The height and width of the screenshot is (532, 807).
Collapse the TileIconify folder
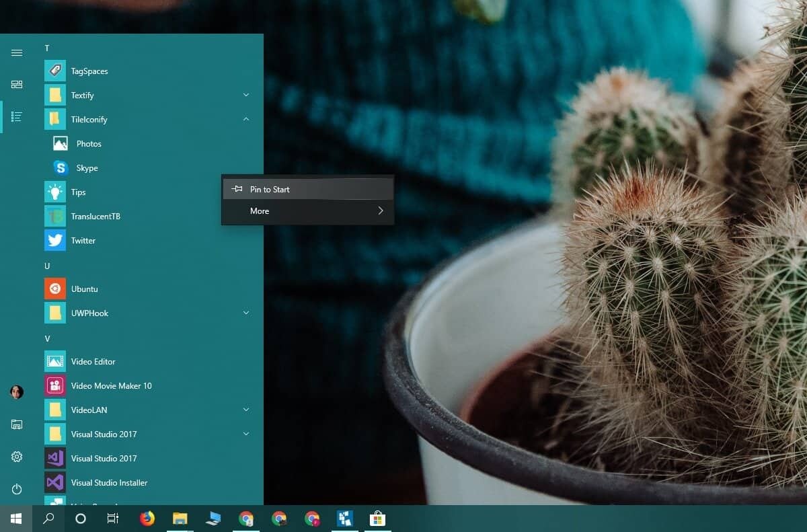246,119
